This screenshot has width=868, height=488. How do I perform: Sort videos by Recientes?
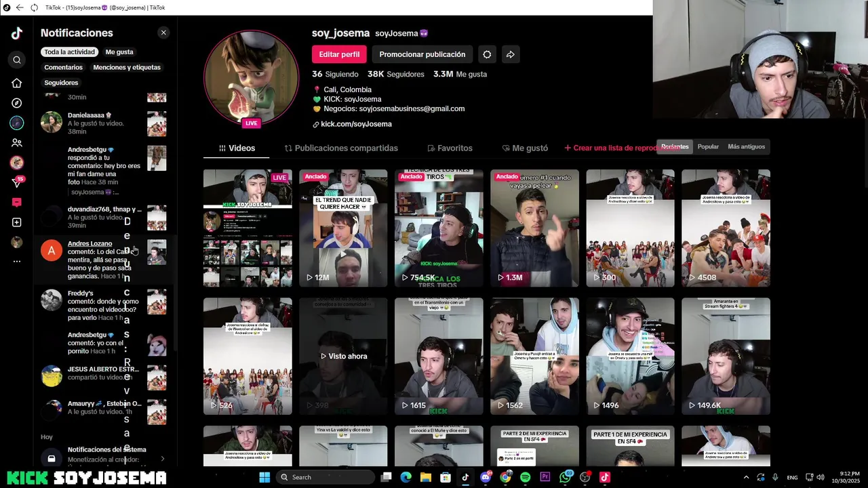coord(675,146)
